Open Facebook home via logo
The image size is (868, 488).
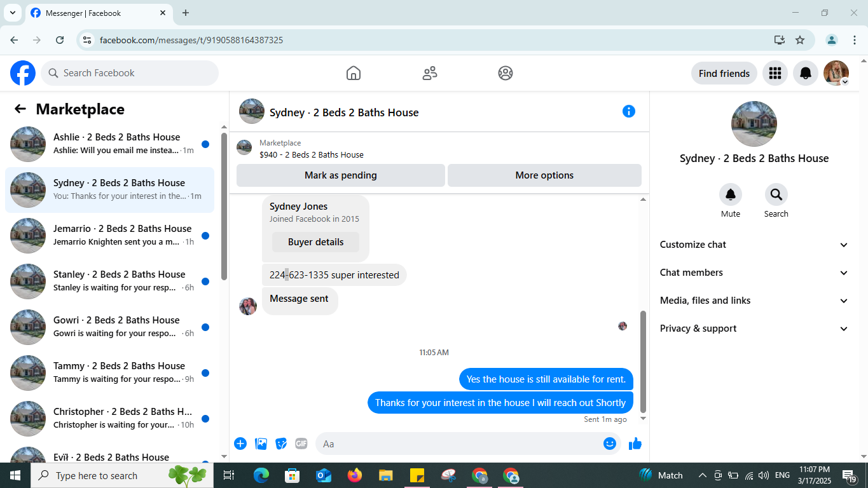click(x=23, y=73)
